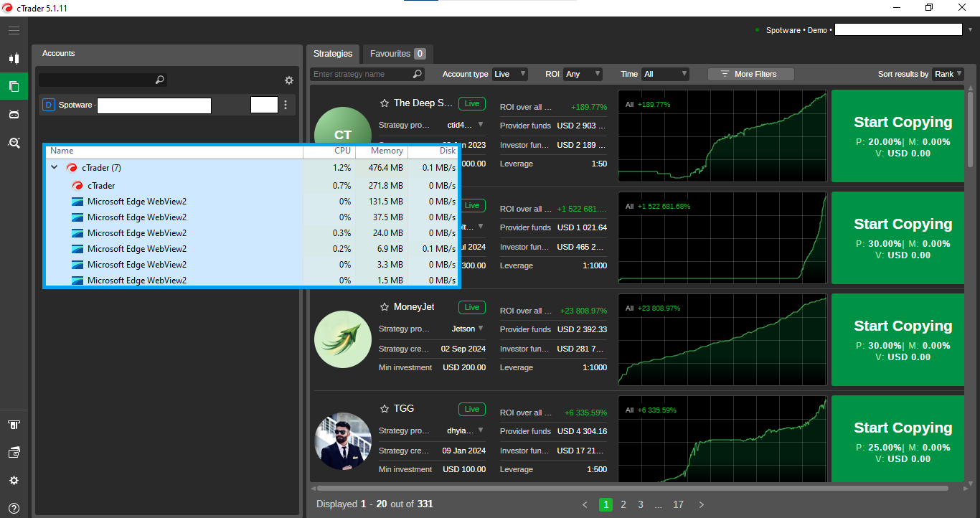Go to previous results page arrow
980x518 pixels.
click(x=585, y=504)
